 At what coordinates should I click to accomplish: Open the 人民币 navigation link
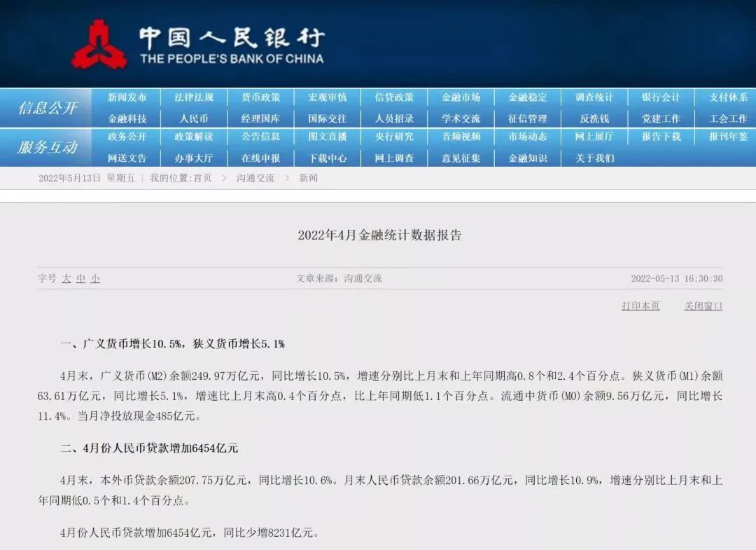[x=194, y=118]
